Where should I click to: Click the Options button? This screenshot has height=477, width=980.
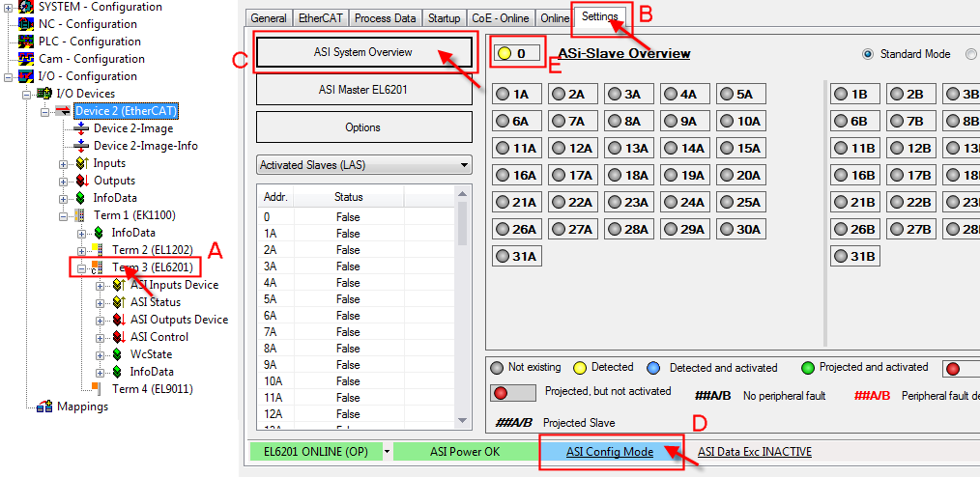click(363, 127)
